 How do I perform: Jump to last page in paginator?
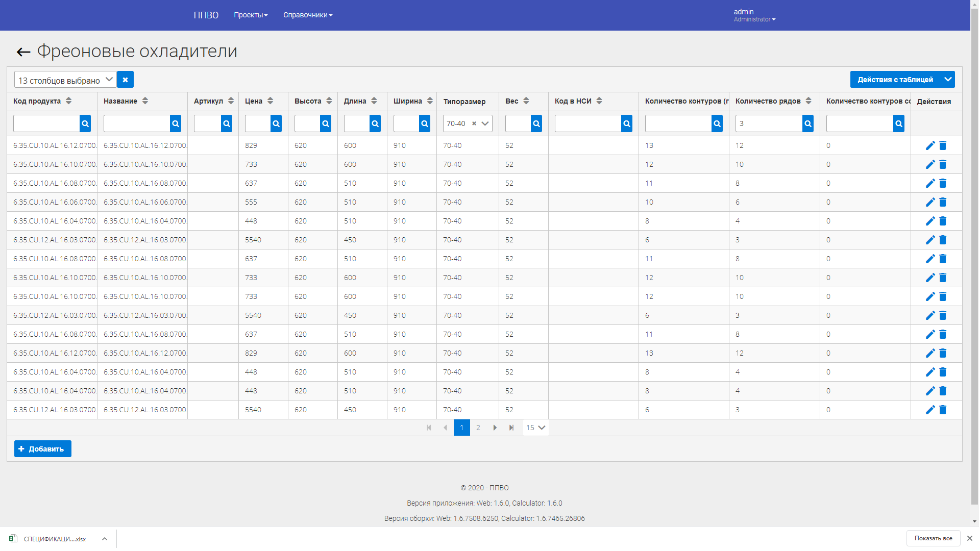[511, 428]
